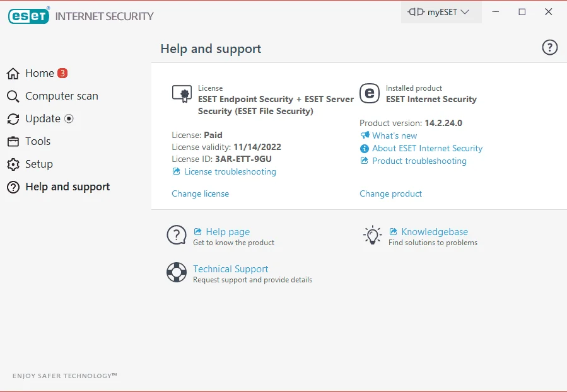Open the myESET dropdown menu
The height and width of the screenshot is (392, 567).
tap(441, 12)
